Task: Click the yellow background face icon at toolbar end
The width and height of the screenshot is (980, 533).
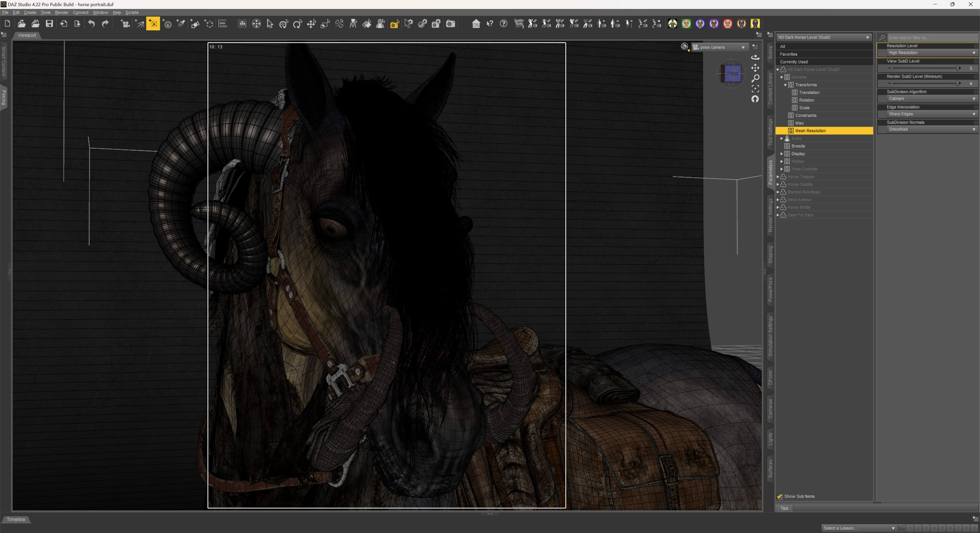Action: (x=755, y=23)
